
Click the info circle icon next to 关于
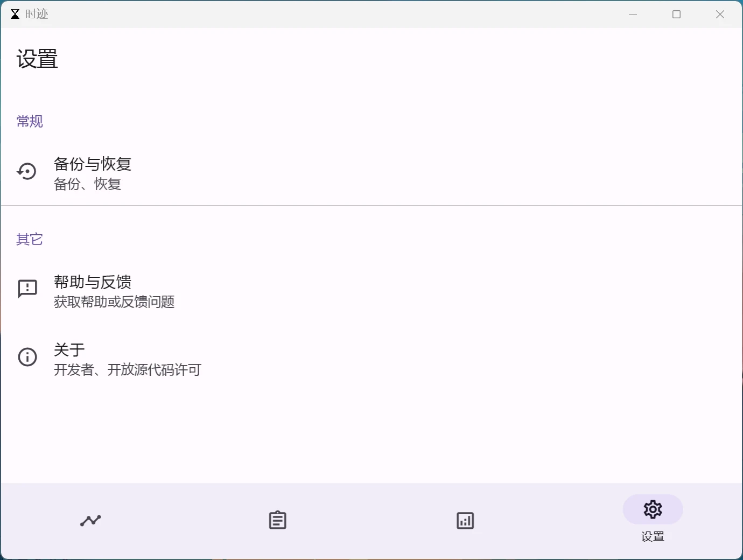coord(27,357)
